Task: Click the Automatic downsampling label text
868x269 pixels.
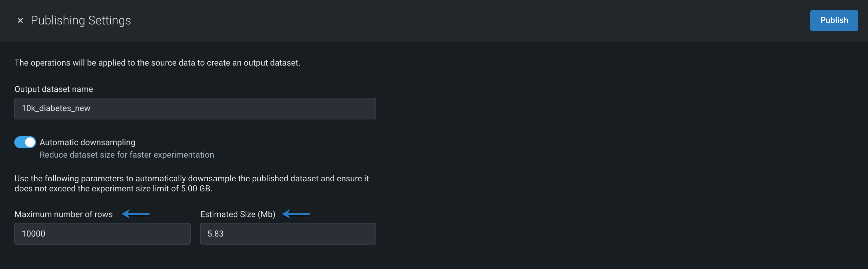Action: coord(87,143)
